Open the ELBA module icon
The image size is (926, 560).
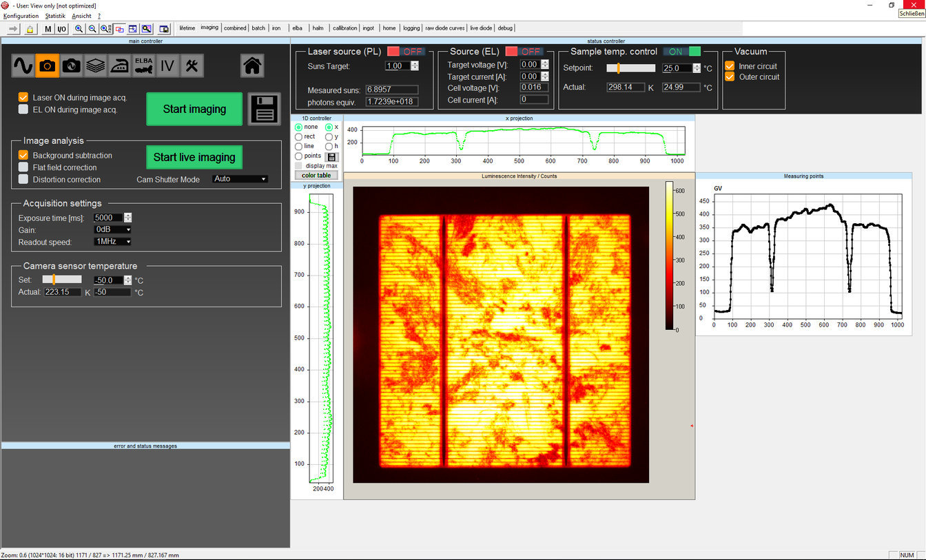click(x=143, y=65)
